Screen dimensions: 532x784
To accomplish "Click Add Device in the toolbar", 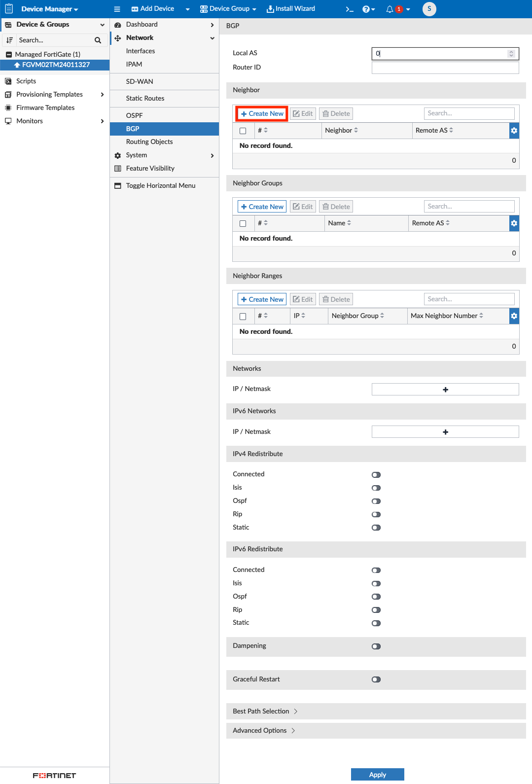I will click(x=153, y=9).
